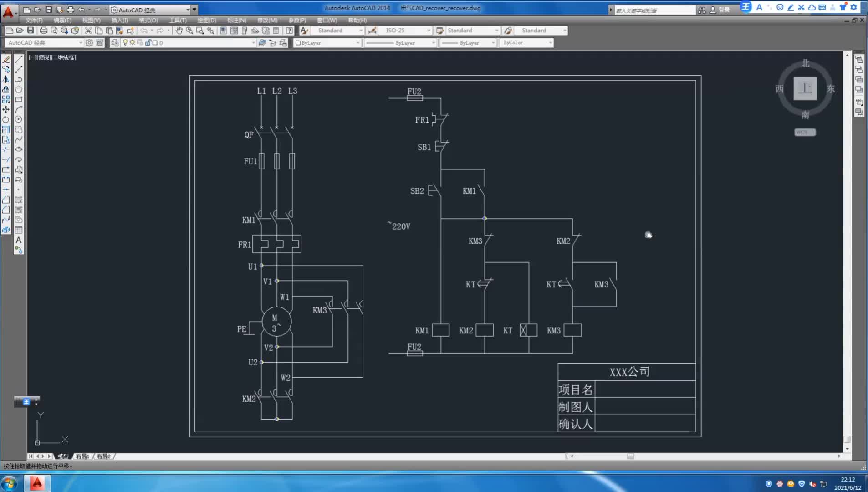Select the Mirror modify tool

tap(6, 79)
